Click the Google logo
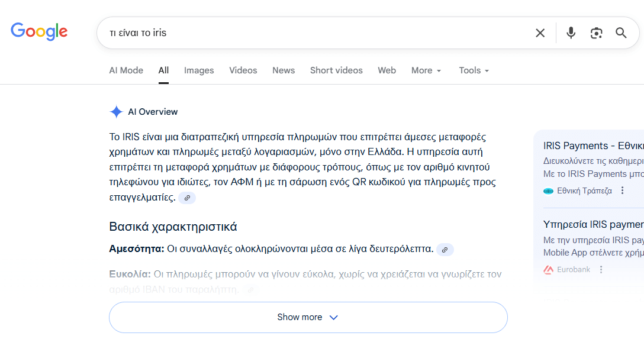The height and width of the screenshot is (339, 644). (39, 31)
